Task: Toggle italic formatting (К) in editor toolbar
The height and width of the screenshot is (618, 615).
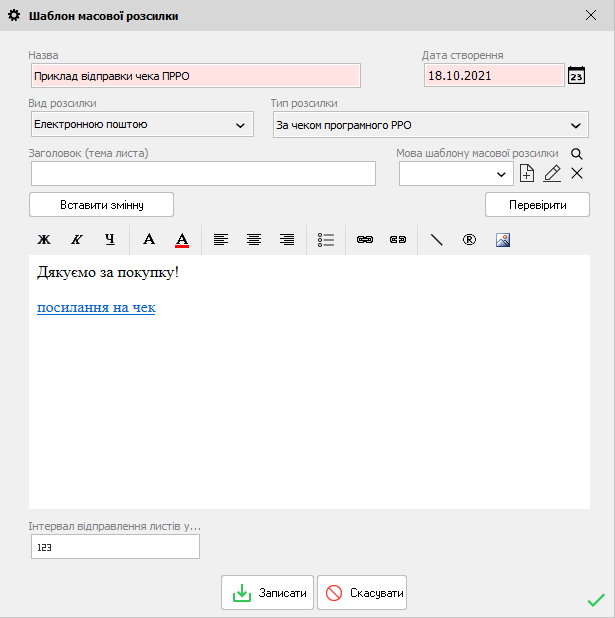Action: (x=76, y=240)
